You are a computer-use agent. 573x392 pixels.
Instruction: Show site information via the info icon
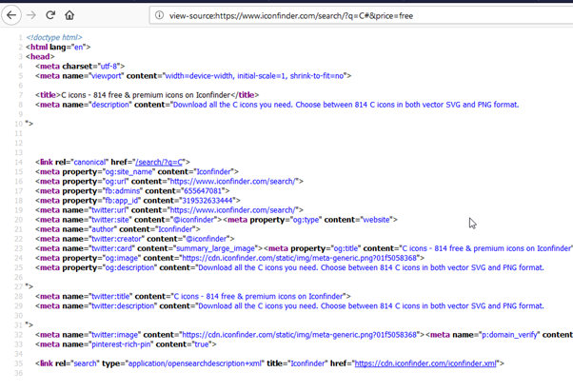159,15
